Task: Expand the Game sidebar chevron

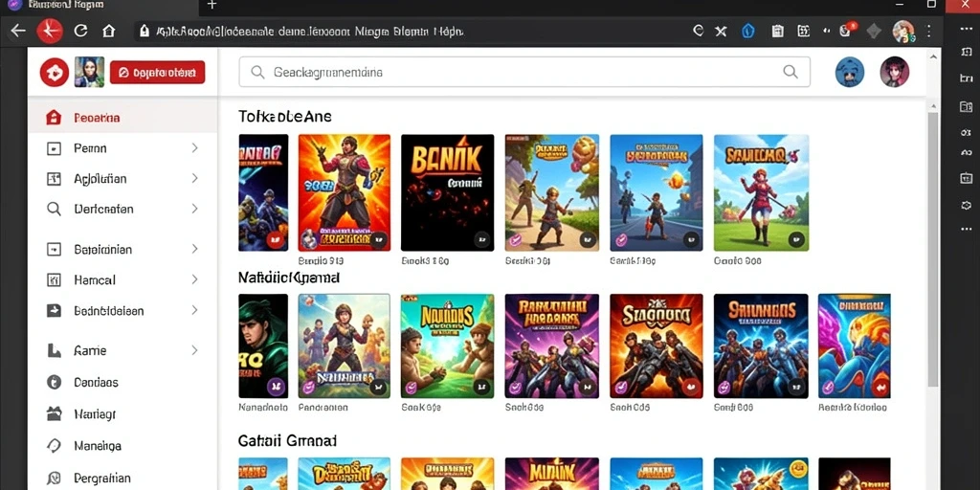Action: coord(194,350)
